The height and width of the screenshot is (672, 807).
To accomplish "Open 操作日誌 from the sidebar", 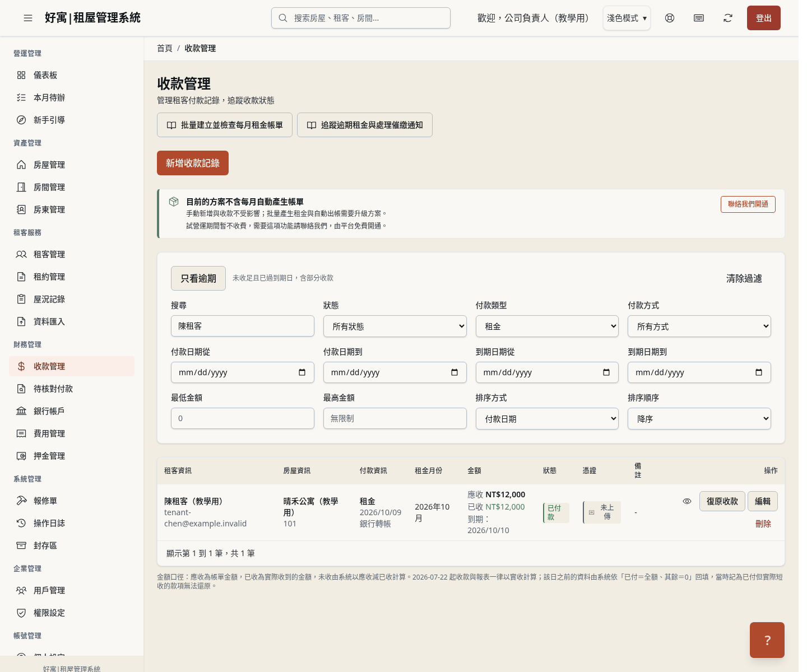I will tap(72, 523).
